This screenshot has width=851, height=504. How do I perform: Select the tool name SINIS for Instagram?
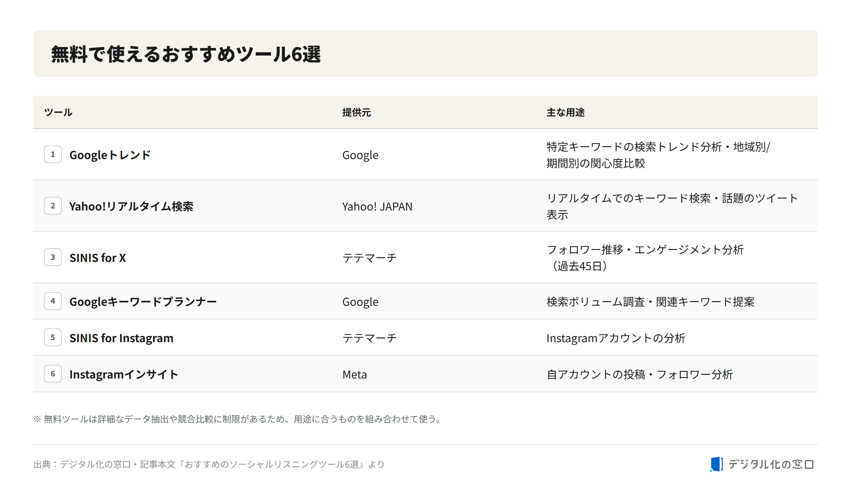tap(121, 338)
